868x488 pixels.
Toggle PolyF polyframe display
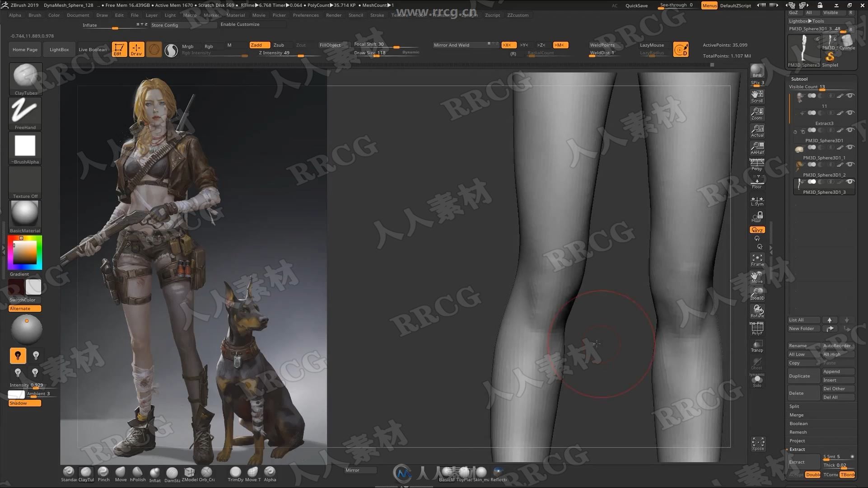click(757, 328)
